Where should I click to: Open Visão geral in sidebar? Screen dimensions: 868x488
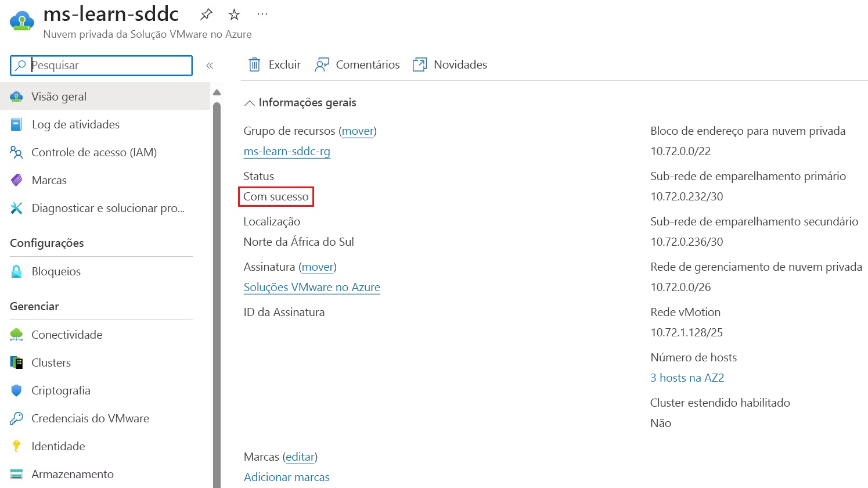coord(59,96)
